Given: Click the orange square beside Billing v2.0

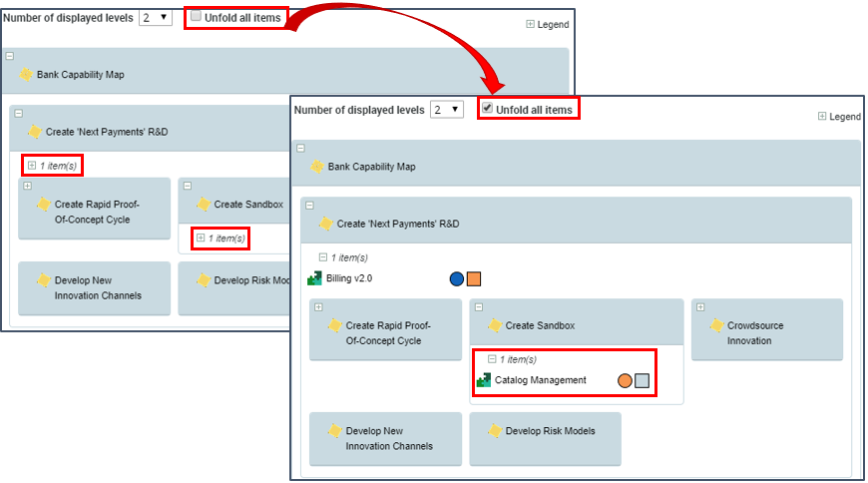Looking at the screenshot, I should (474, 279).
